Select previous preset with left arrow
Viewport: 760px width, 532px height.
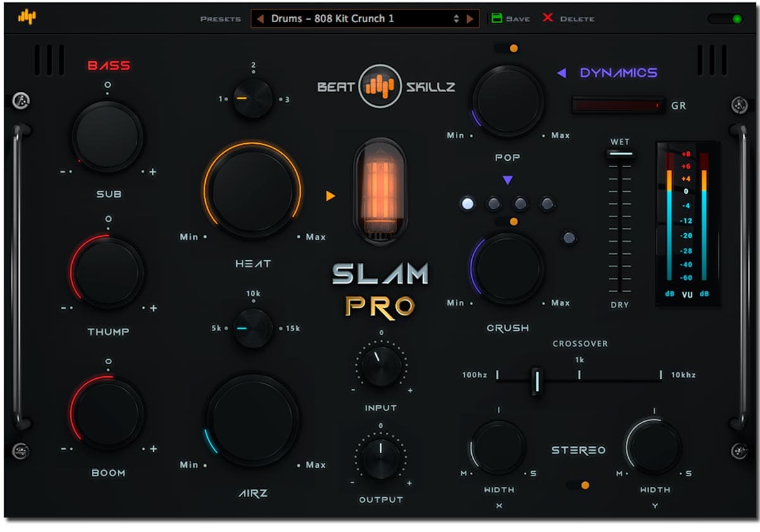[260, 19]
